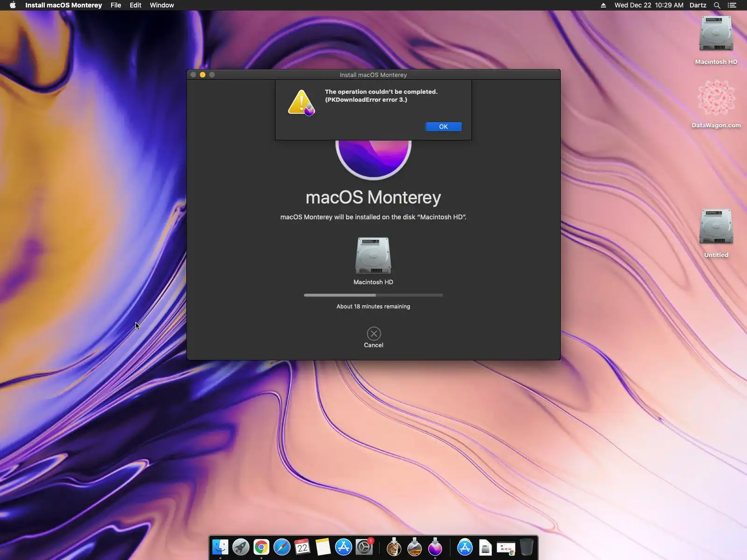Open the Window menu
The width and height of the screenshot is (747, 560).
pyautogui.click(x=162, y=5)
